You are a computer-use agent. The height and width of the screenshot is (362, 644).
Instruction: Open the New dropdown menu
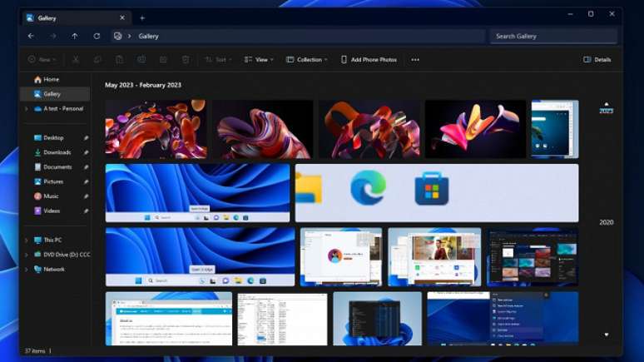click(42, 60)
